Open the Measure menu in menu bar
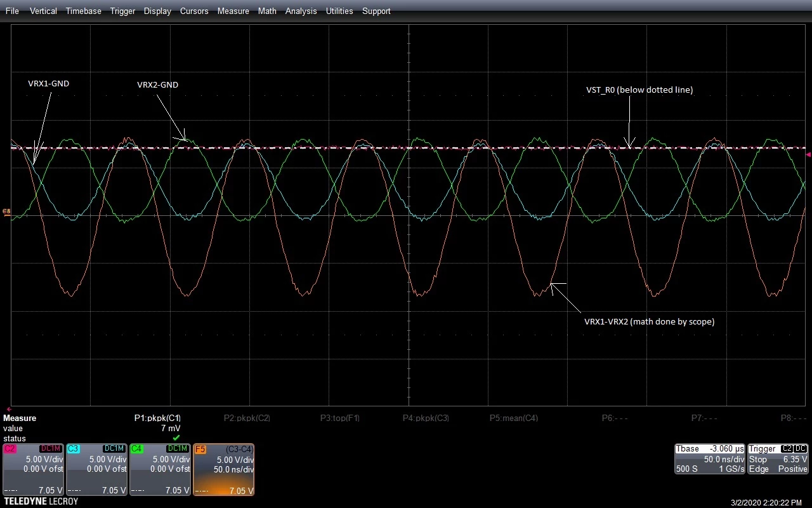This screenshot has height=508, width=812. (233, 11)
